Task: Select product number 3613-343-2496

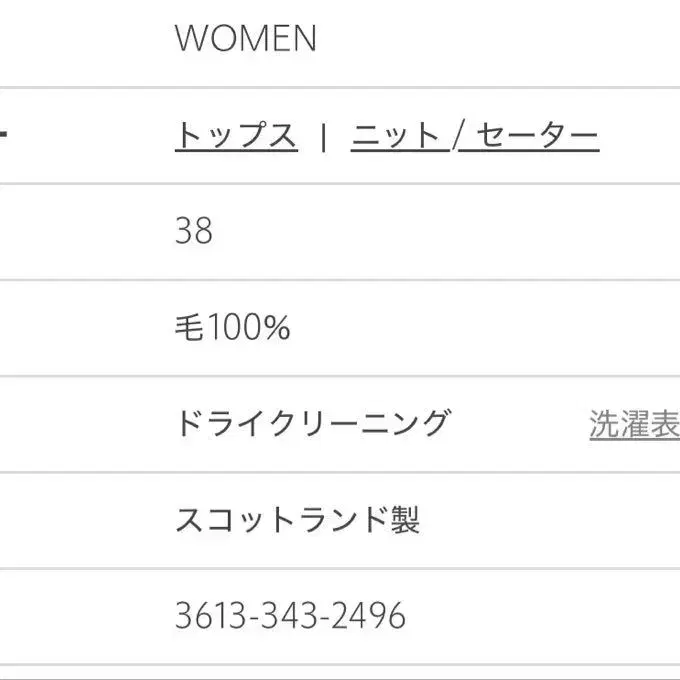Action: [290, 616]
